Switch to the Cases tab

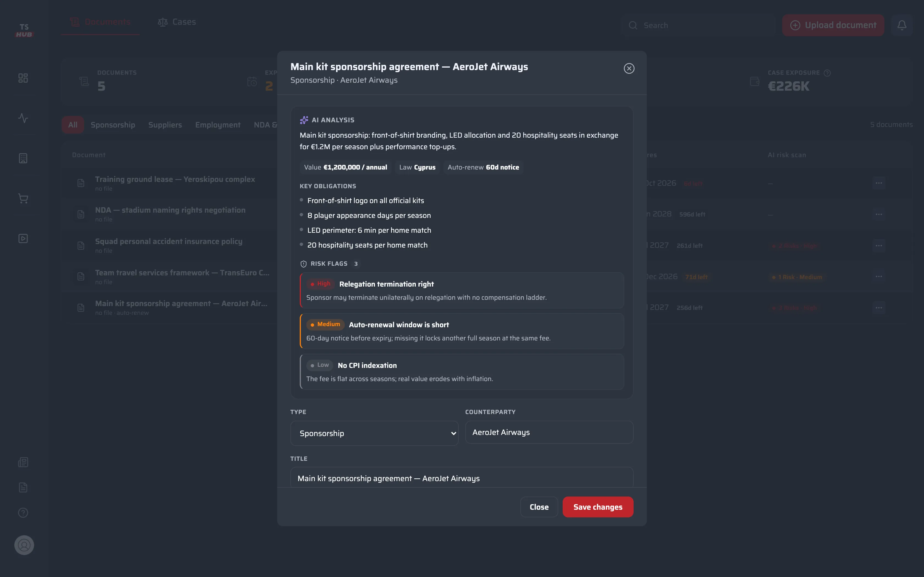click(177, 22)
